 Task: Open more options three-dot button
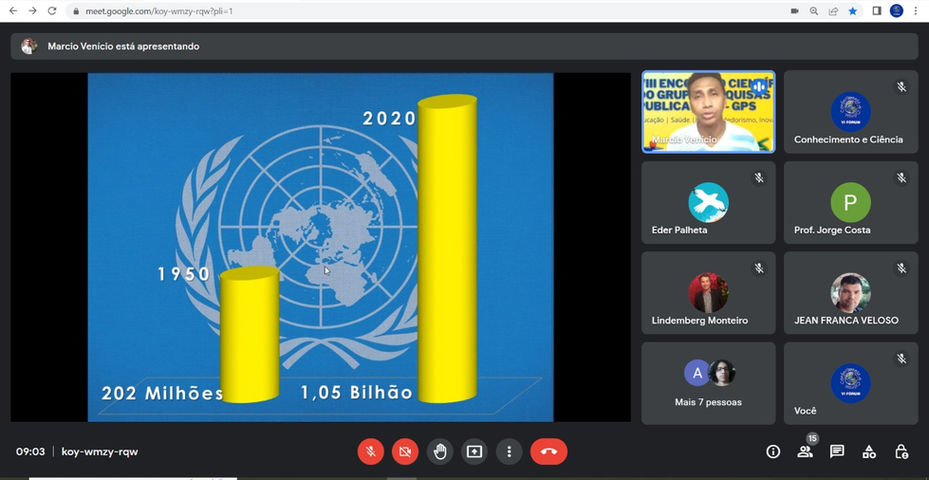[508, 452]
